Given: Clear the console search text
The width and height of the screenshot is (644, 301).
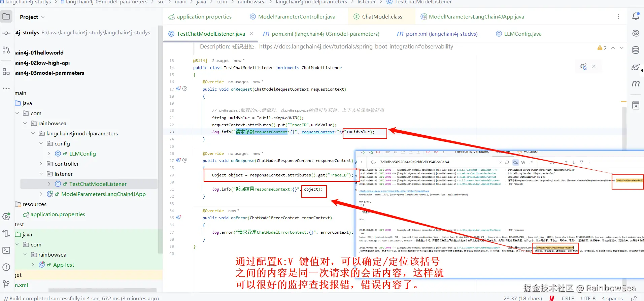Looking at the screenshot, I should point(500,162).
